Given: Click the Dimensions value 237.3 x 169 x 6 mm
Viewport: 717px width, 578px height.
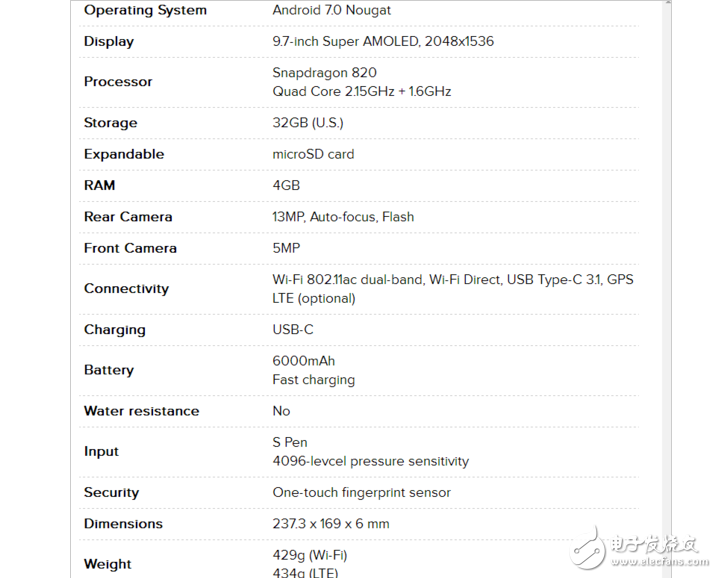Looking at the screenshot, I should [331, 524].
